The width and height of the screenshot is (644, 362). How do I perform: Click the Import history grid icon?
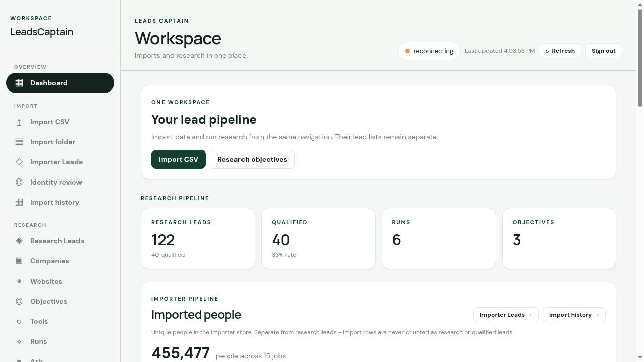coord(19,202)
